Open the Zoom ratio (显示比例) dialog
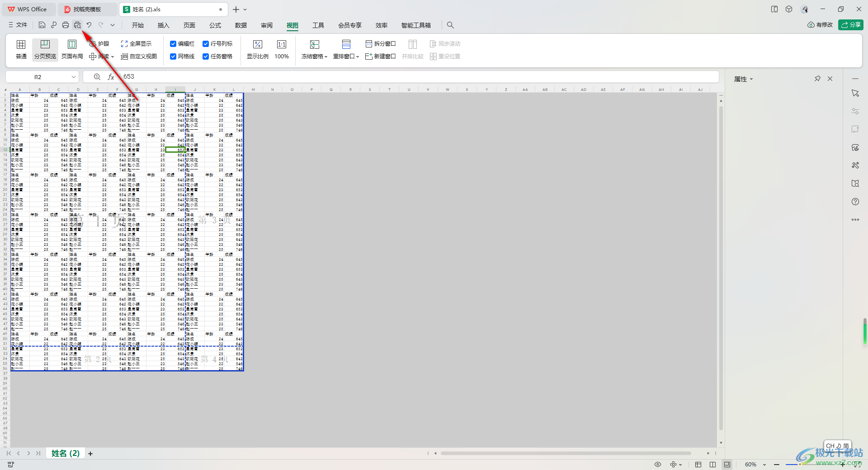The height and width of the screenshot is (470, 868). tap(258, 49)
